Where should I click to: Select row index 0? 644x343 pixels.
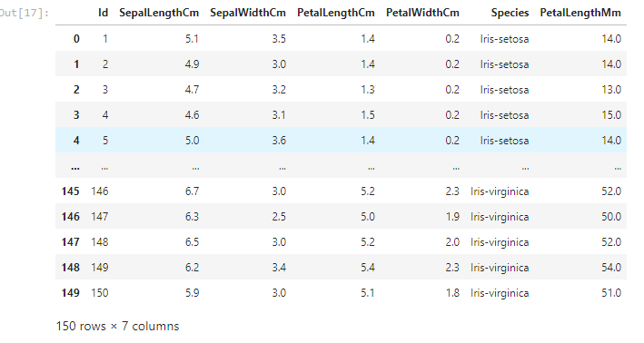click(76, 39)
